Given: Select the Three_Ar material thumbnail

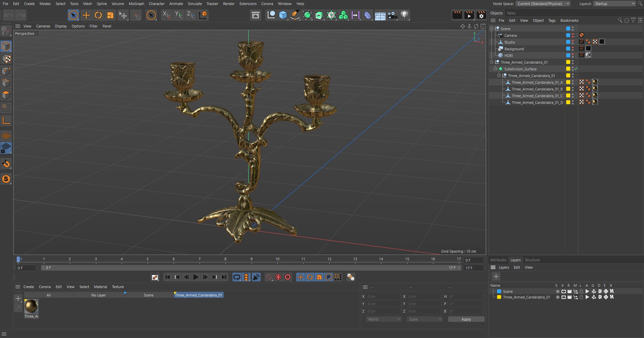Looking at the screenshot, I should point(31,306).
